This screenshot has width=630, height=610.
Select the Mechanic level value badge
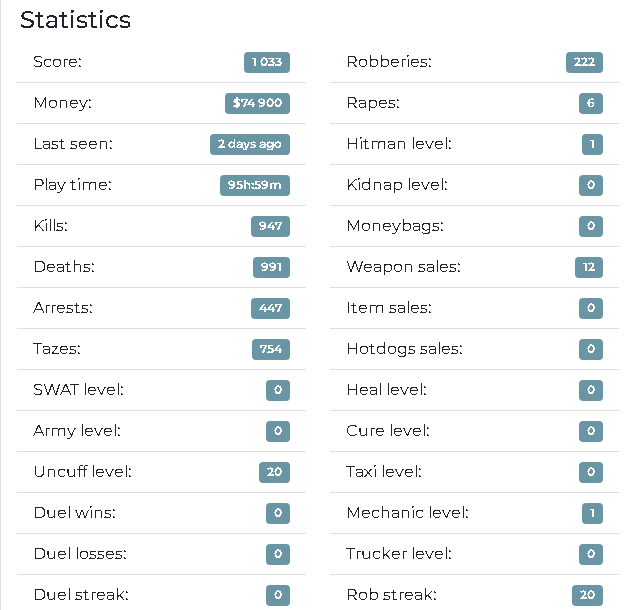592,513
